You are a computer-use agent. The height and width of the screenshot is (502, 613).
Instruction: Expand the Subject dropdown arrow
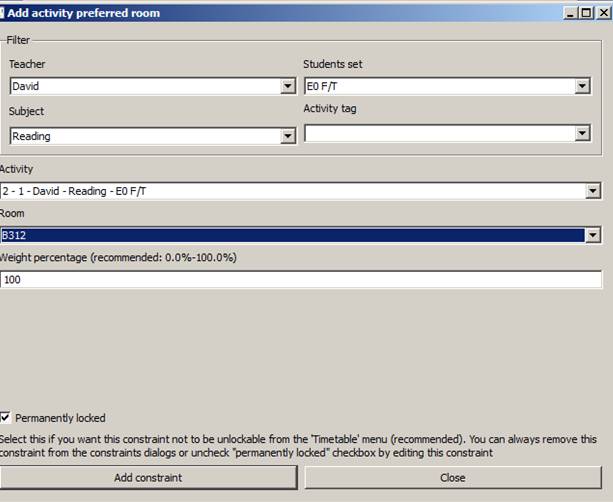[x=288, y=136]
